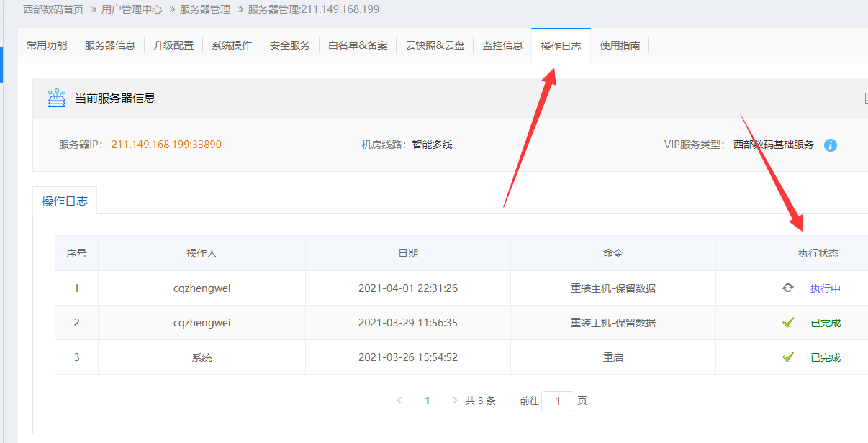The image size is (868, 443).
Task: Select page 1 in pagination
Action: tap(427, 401)
